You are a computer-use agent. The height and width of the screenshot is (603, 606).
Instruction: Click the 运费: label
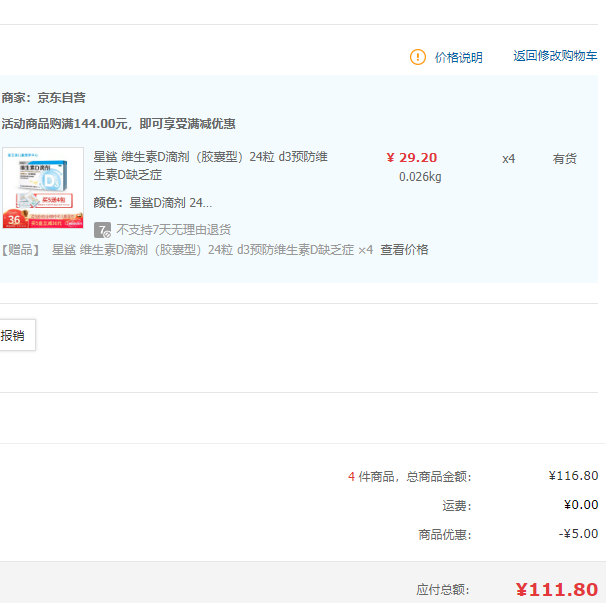pos(457,506)
